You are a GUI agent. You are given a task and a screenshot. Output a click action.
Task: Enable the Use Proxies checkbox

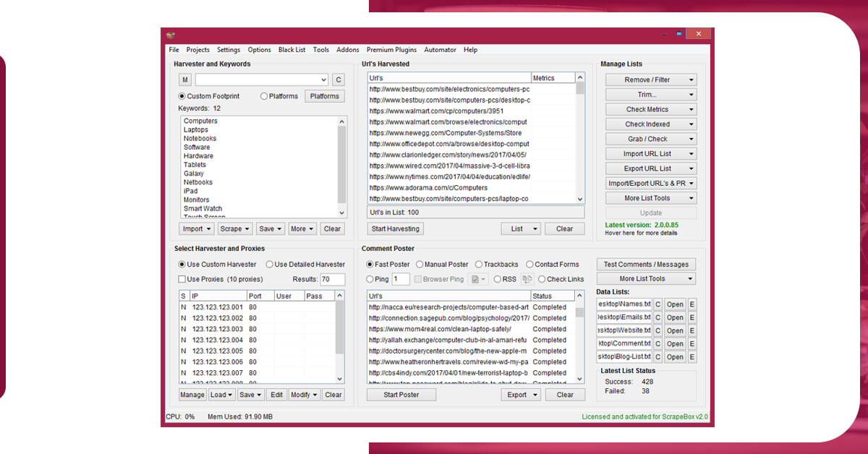click(x=182, y=279)
